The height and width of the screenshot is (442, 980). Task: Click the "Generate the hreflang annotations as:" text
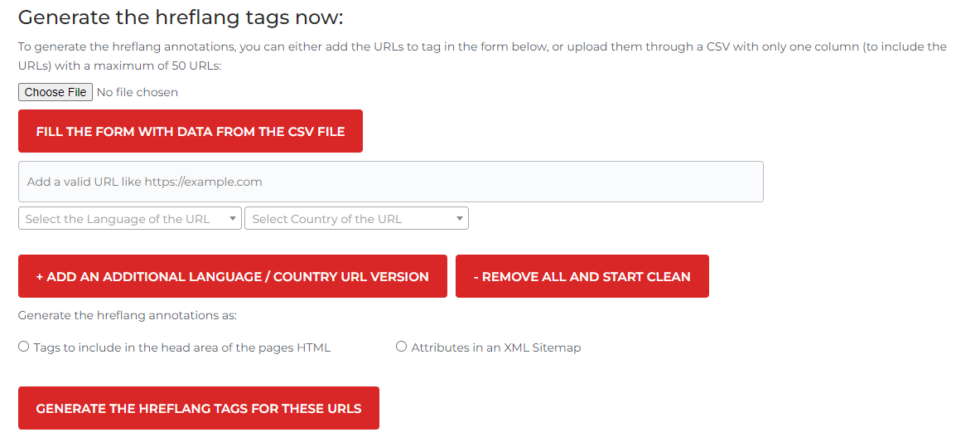coord(128,316)
